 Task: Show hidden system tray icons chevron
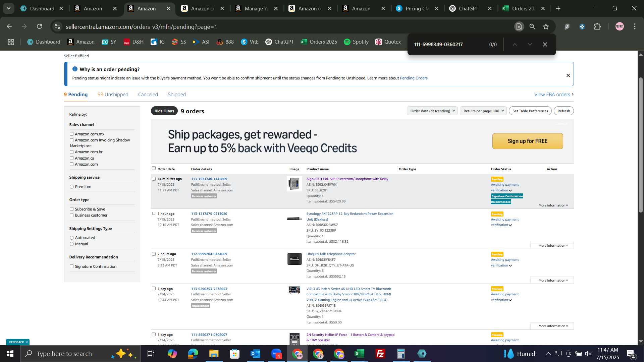[548, 354]
